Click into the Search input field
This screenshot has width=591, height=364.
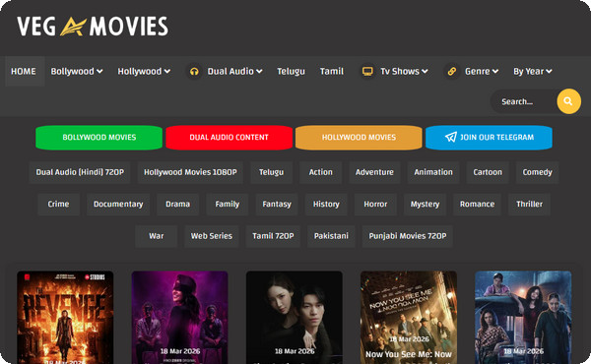(524, 101)
